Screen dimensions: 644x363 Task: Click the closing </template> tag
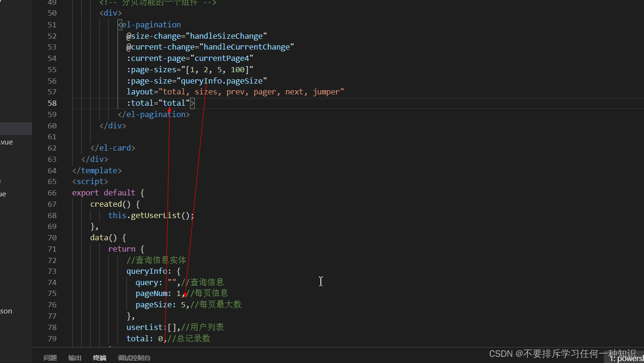click(x=97, y=170)
